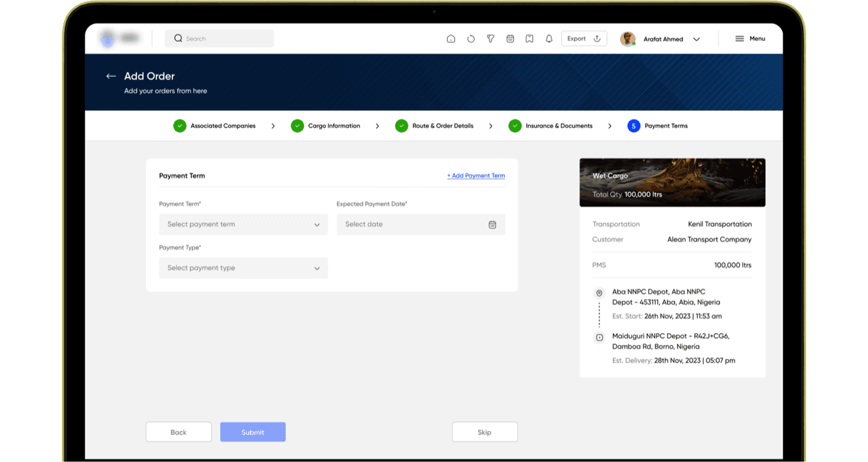Click green check beside Route & Order Details
The width and height of the screenshot is (868, 462).
click(401, 126)
